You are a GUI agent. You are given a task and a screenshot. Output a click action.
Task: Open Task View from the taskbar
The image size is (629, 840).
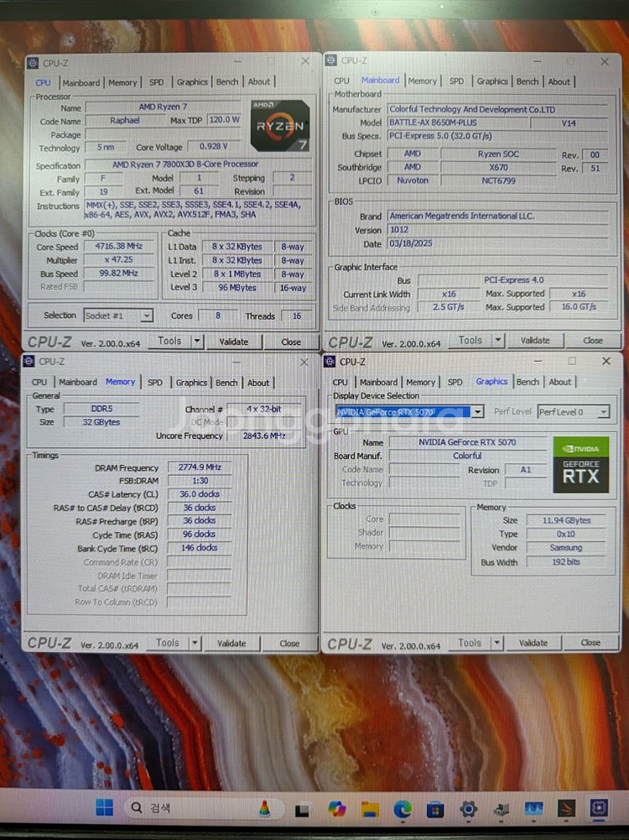pos(302,810)
